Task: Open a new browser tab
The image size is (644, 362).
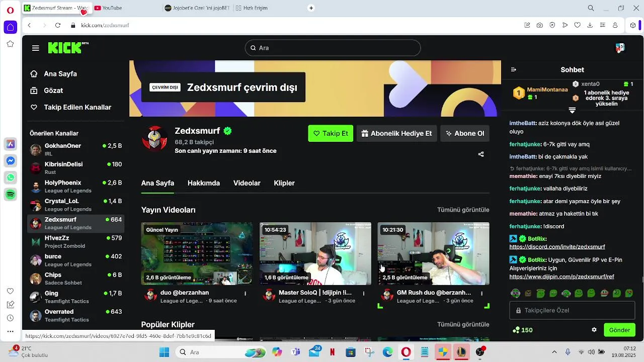Action: (311, 8)
